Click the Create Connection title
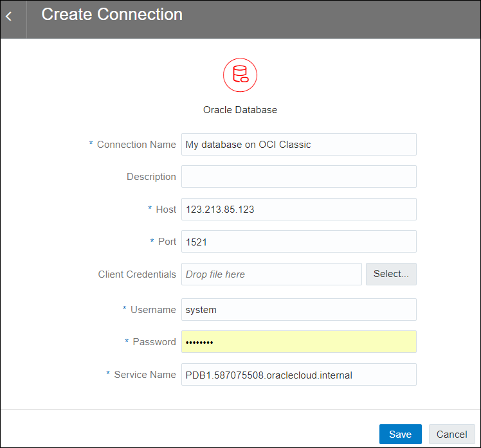 click(112, 14)
